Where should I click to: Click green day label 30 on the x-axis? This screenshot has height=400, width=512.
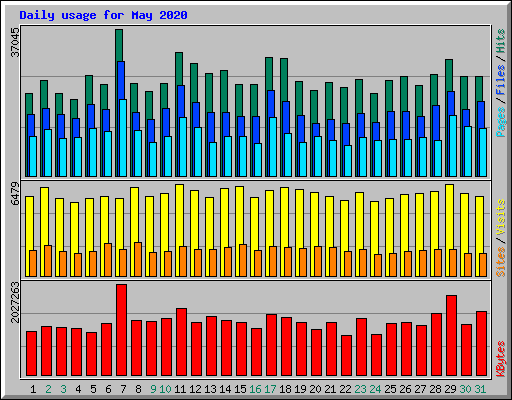(x=465, y=389)
